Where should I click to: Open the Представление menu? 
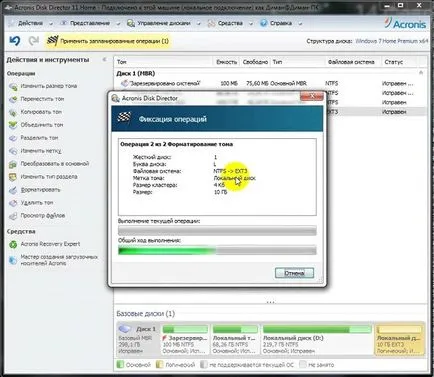(x=90, y=23)
